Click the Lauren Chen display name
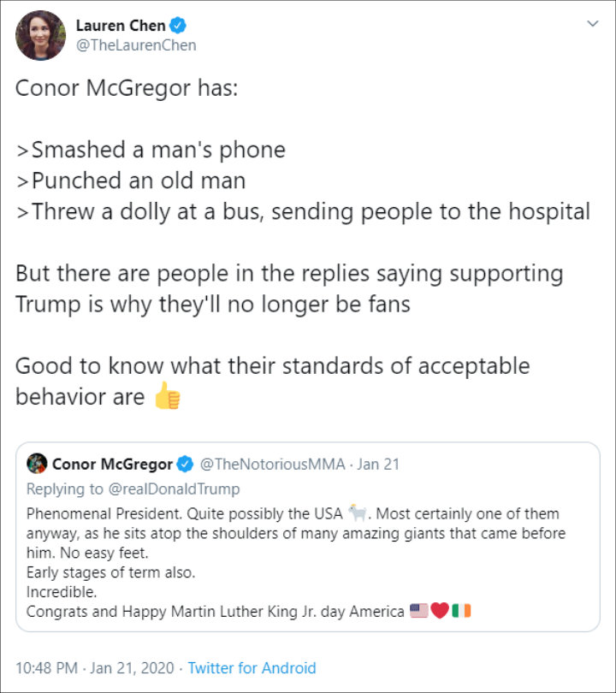This screenshot has height=693, width=616. 121,26
